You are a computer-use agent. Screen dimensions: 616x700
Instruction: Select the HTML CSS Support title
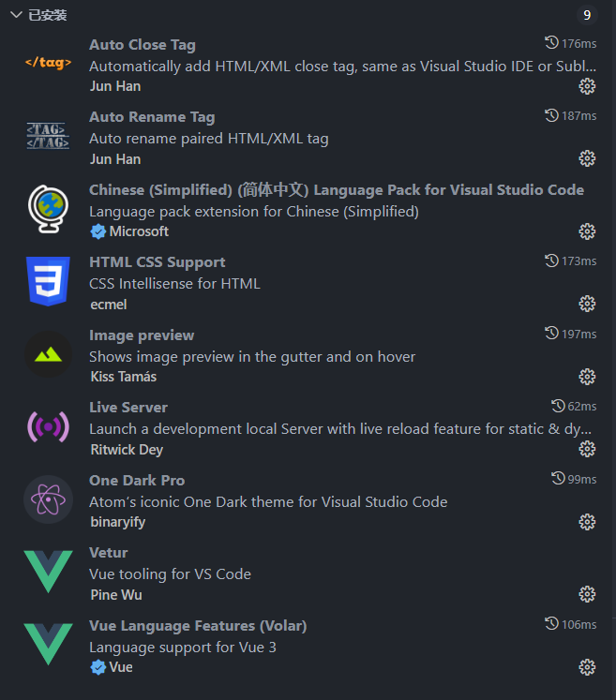(x=158, y=262)
